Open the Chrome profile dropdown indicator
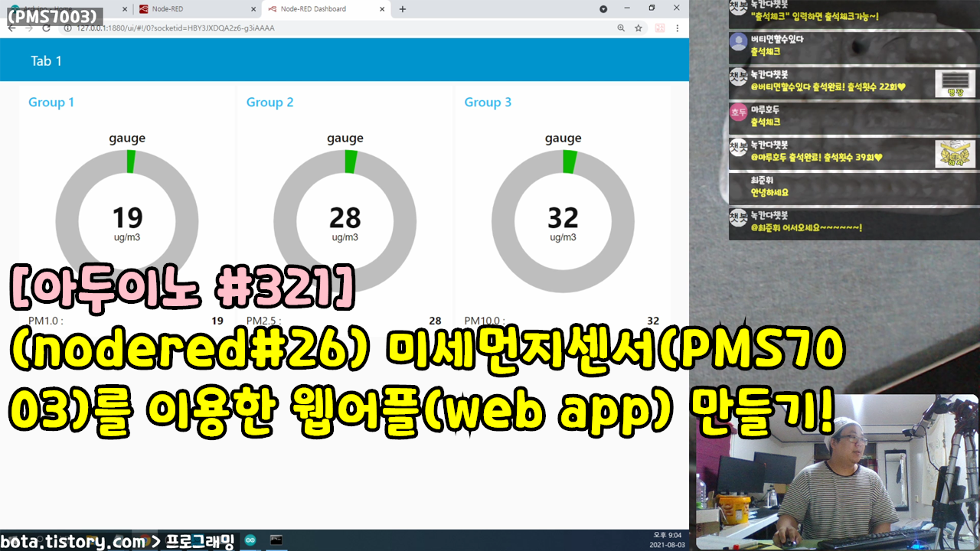 click(603, 9)
